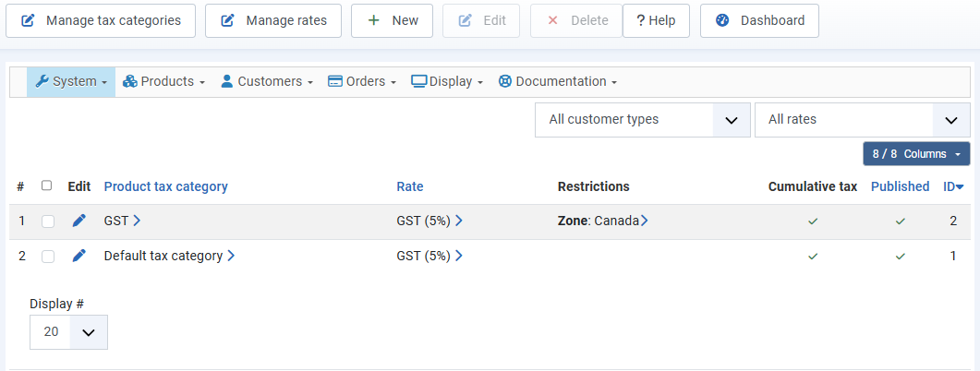The height and width of the screenshot is (371, 980).
Task: Select the Default tax category row checkbox
Action: pos(48,257)
